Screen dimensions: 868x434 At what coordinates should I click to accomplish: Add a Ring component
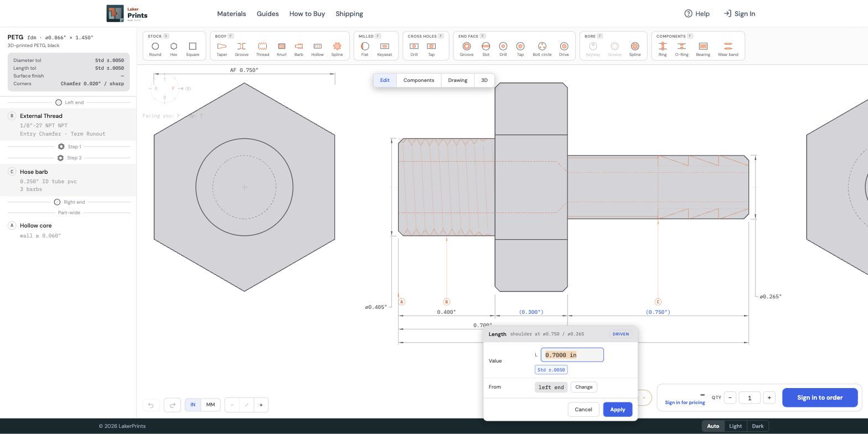click(662, 49)
